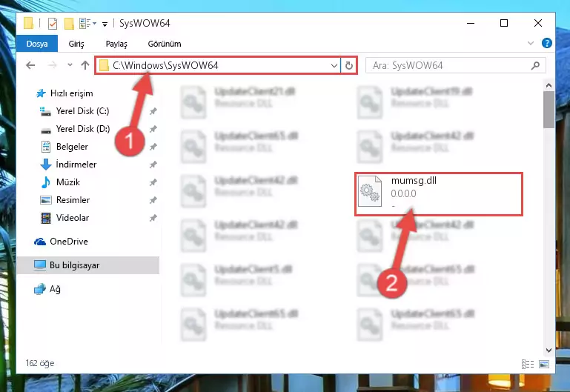570x392 pixels.
Task: Open the Videolar folder
Action: pyautogui.click(x=73, y=218)
